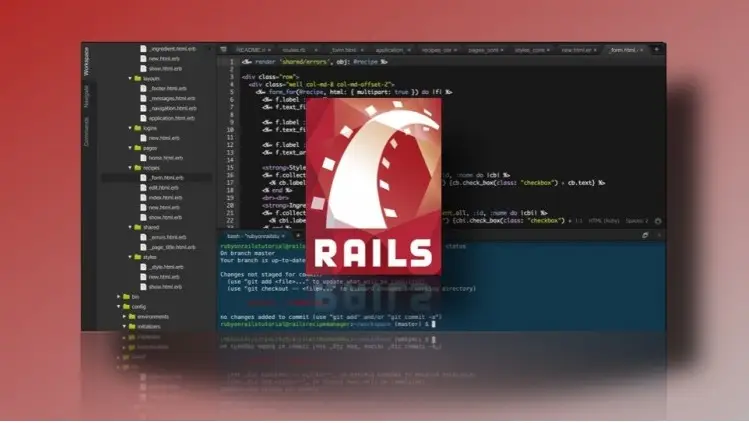The width and height of the screenshot is (749, 423).
Task: Click the pages folder icon
Action: click(138, 148)
